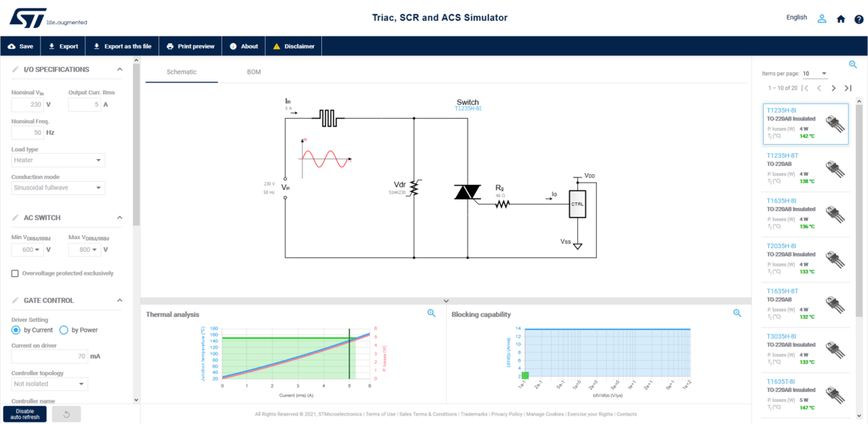The width and height of the screenshot is (868, 424).
Task: Open Min VDRM/RRM dropdown
Action: [x=27, y=250]
